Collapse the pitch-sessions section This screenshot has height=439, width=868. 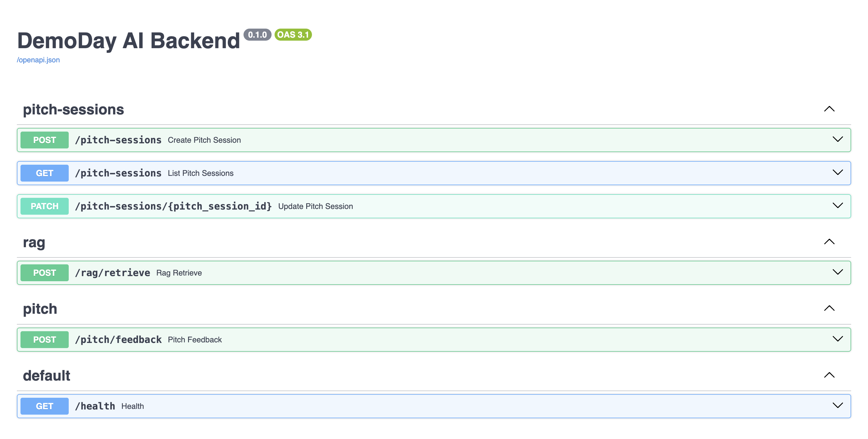pos(830,109)
